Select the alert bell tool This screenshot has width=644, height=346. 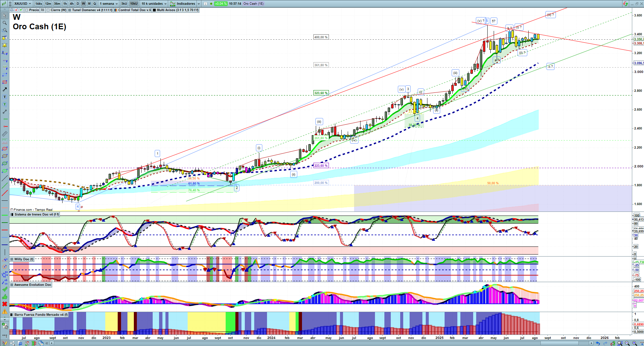[x=5, y=45]
